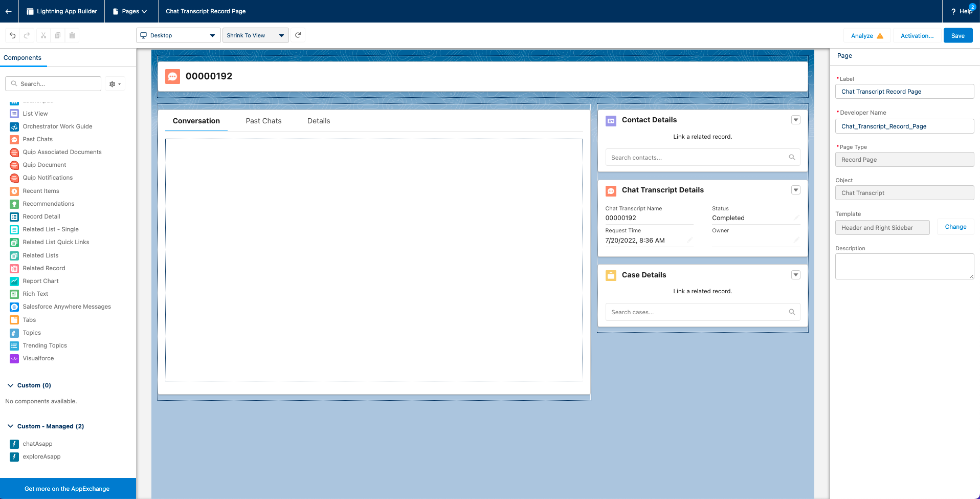
Task: Collapse the Custom (0) section
Action: tap(10, 385)
